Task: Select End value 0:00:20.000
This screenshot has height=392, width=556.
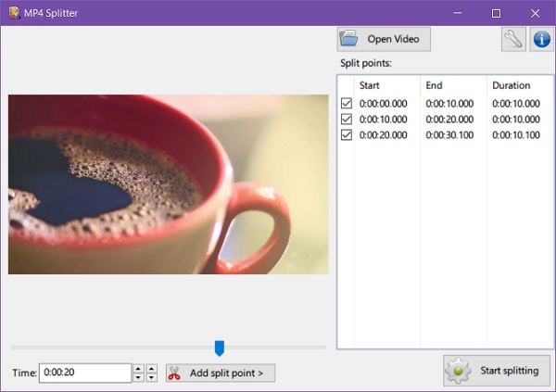Action: click(x=449, y=120)
